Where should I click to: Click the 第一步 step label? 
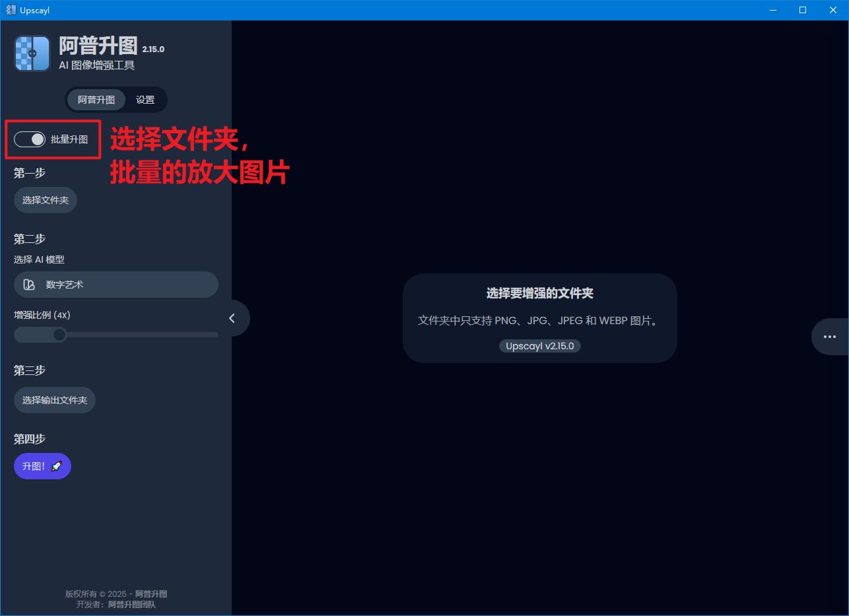pyautogui.click(x=30, y=173)
